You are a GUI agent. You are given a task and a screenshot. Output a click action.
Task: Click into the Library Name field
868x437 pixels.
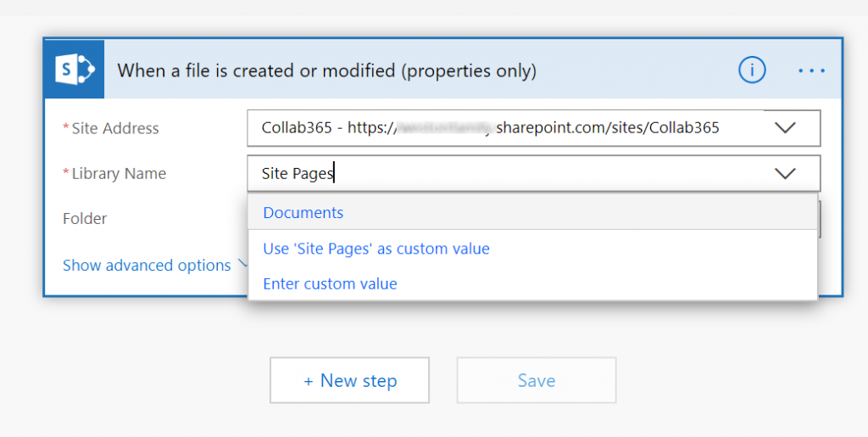[534, 173]
